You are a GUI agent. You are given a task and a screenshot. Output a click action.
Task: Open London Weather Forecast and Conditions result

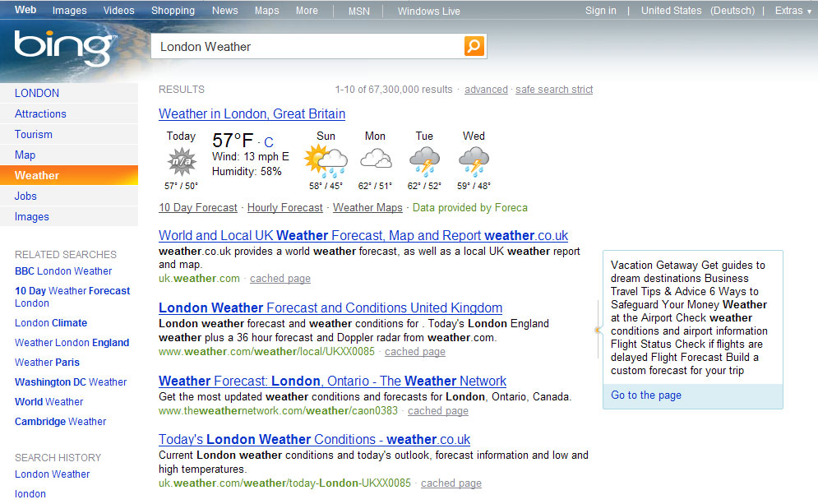[330, 307]
